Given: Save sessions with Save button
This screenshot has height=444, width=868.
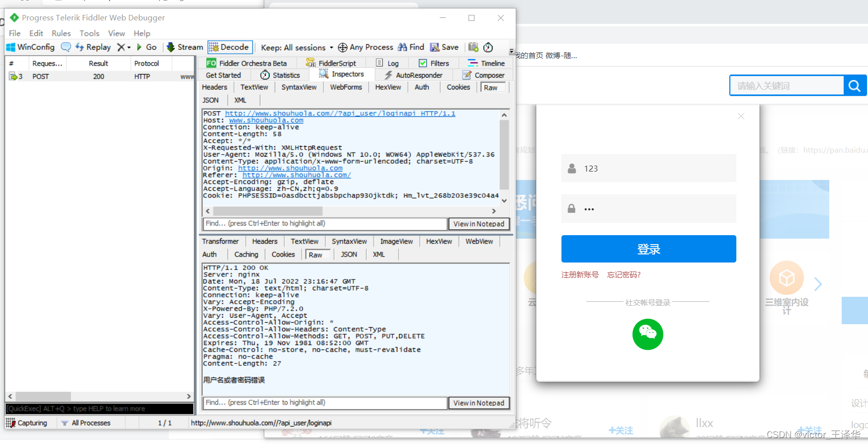Looking at the screenshot, I should tap(444, 47).
